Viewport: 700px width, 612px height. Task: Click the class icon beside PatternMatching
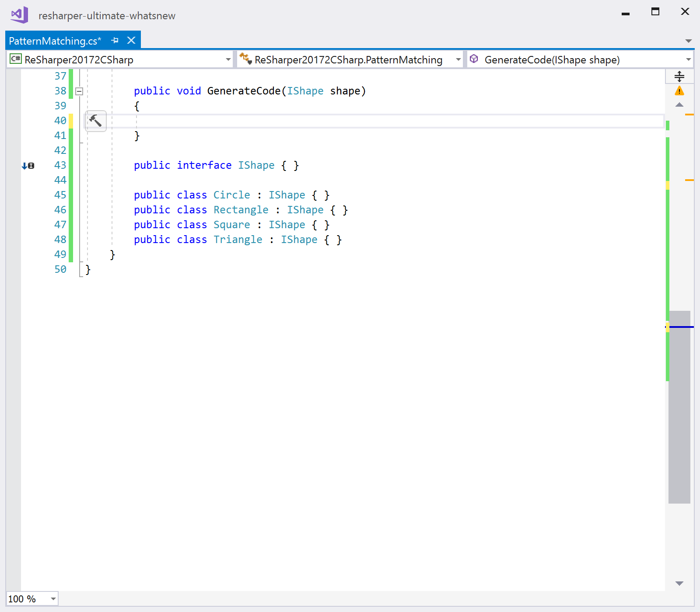pyautogui.click(x=246, y=59)
